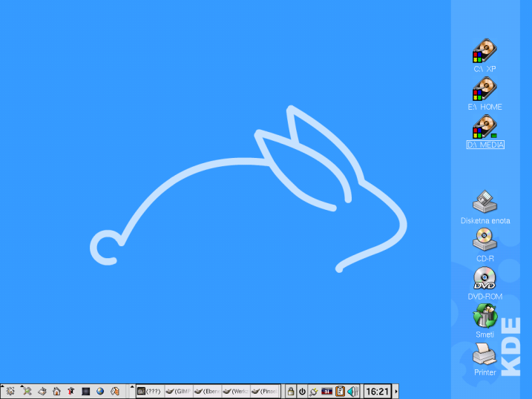Switch to the (???) taskbar window
The image size is (532, 399).
pos(150,392)
